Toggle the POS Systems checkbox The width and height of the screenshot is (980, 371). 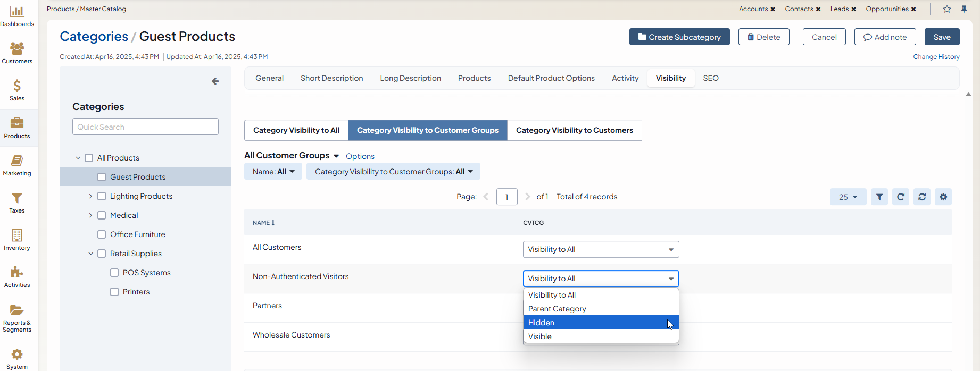coord(114,273)
